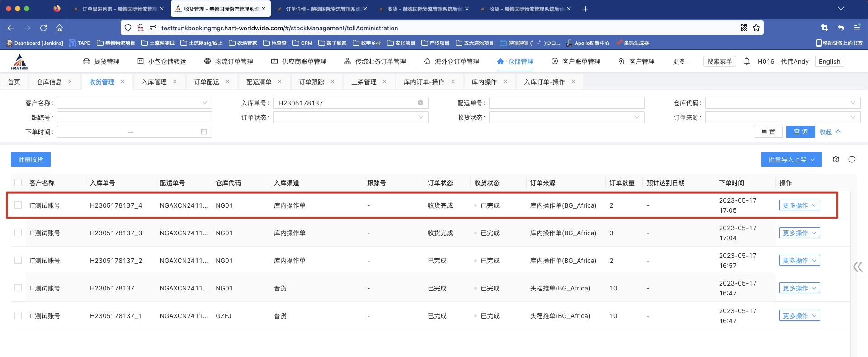
Task: Click the 查询 search button
Action: tap(800, 132)
